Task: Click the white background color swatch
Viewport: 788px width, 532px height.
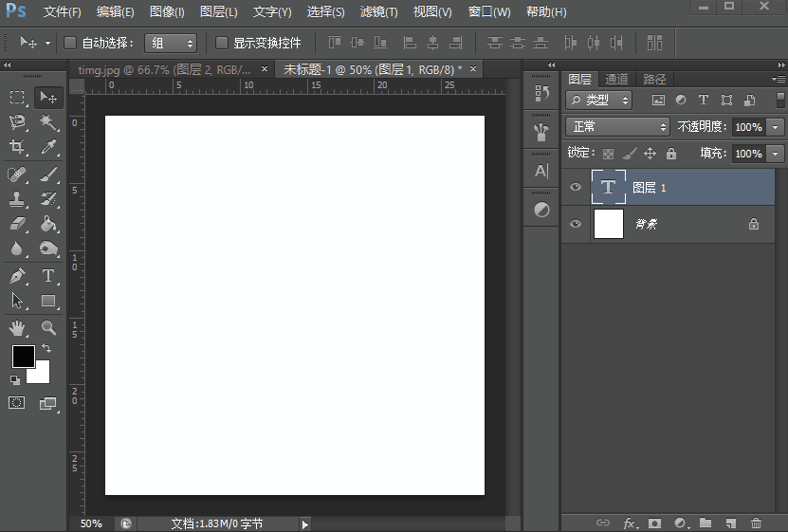Action: (x=41, y=375)
